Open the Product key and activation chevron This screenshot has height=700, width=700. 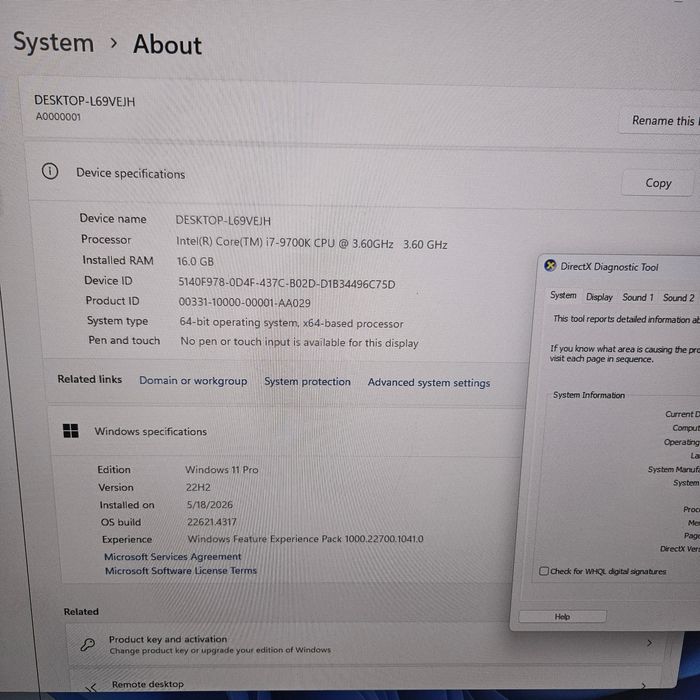tap(649, 643)
